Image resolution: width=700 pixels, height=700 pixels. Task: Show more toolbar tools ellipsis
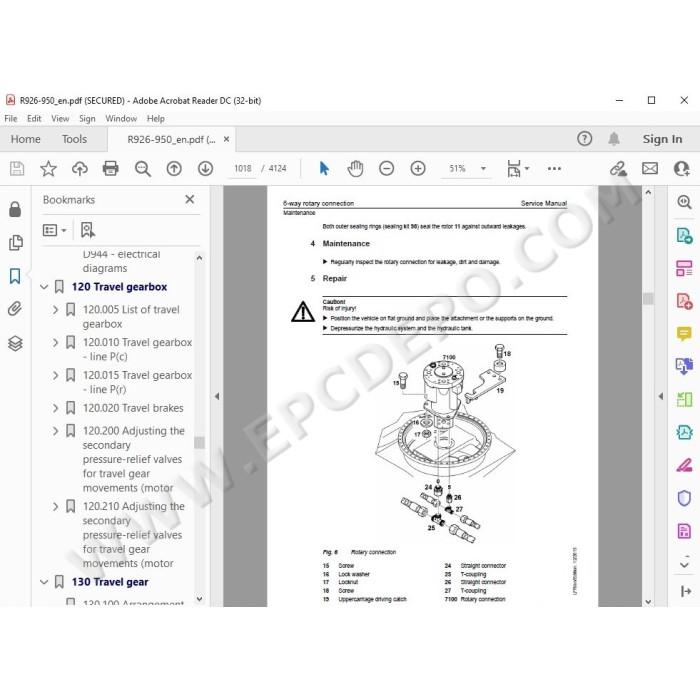[x=554, y=169]
